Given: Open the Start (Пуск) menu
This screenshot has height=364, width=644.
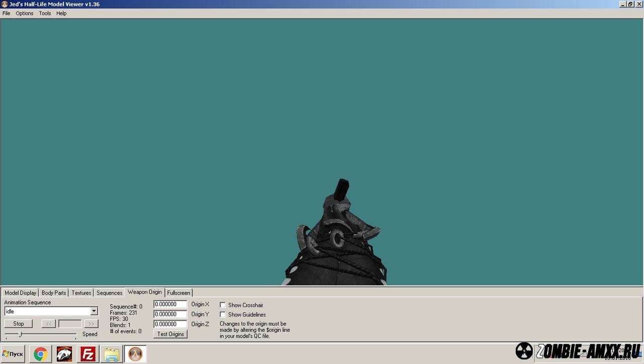Looking at the screenshot, I should 13,354.
